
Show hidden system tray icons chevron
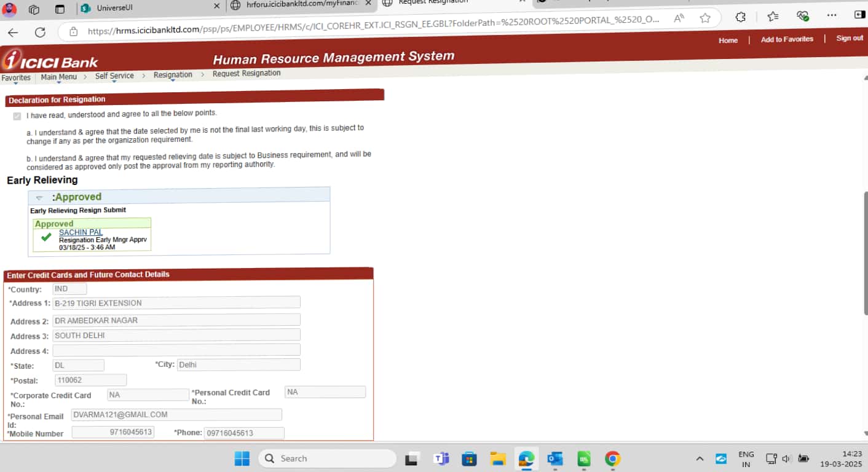tap(700, 459)
